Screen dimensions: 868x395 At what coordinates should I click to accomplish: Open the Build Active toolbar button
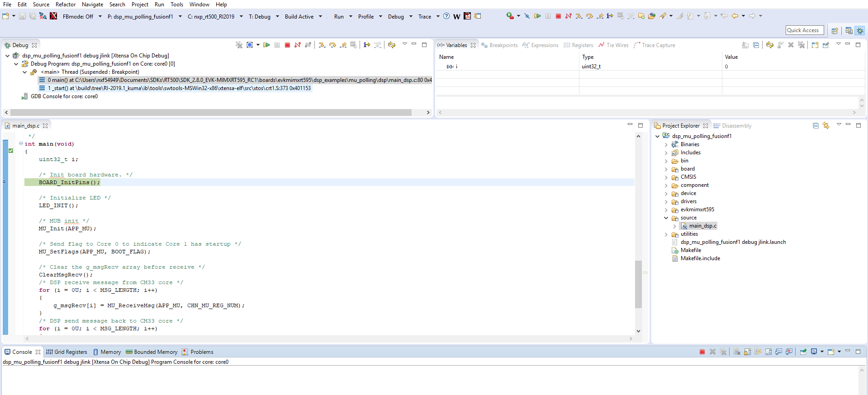(x=299, y=17)
